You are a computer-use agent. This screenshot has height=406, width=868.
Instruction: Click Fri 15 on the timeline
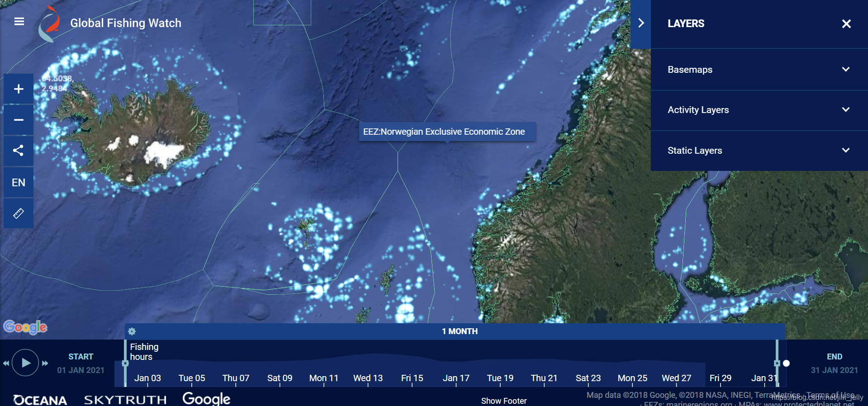[x=412, y=378]
